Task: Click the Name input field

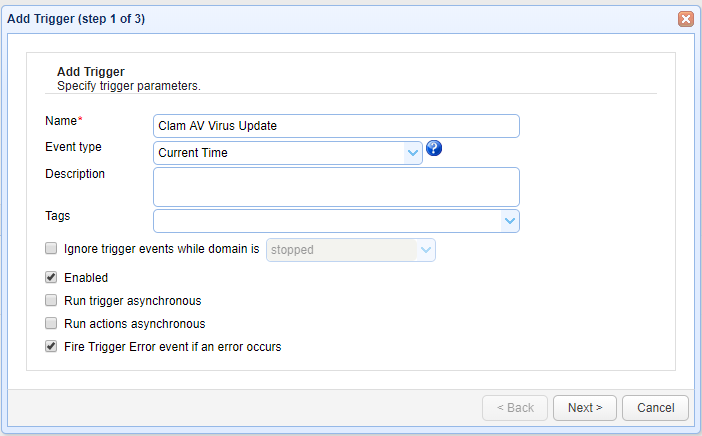Action: [336, 126]
